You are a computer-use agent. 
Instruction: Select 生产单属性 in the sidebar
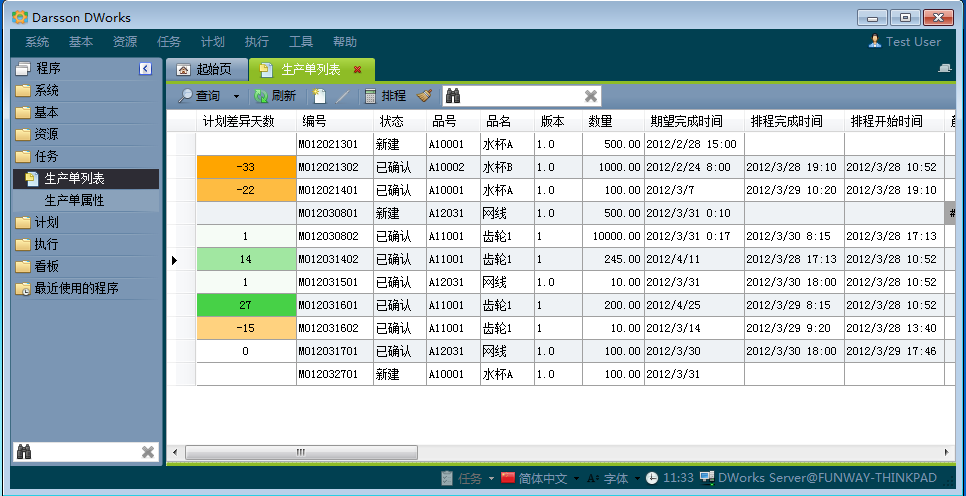coord(74,200)
